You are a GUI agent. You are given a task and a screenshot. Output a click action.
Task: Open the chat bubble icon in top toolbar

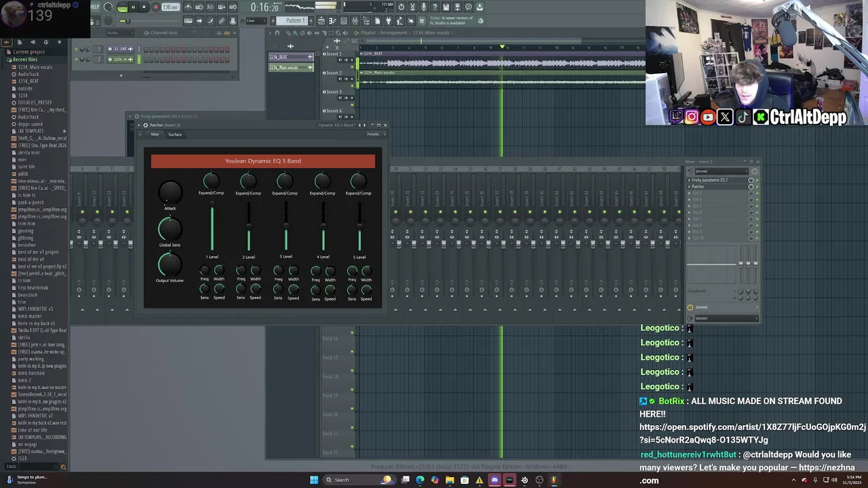[x=468, y=7]
